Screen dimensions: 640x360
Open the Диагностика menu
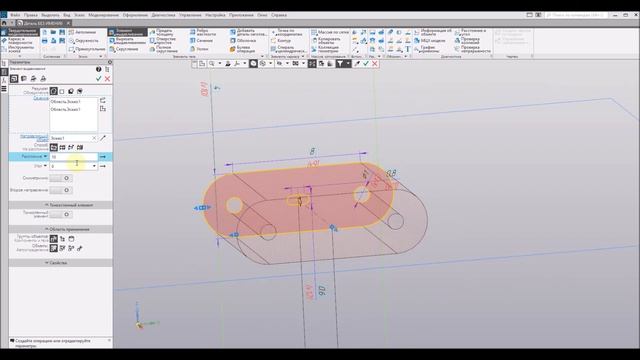click(x=163, y=15)
